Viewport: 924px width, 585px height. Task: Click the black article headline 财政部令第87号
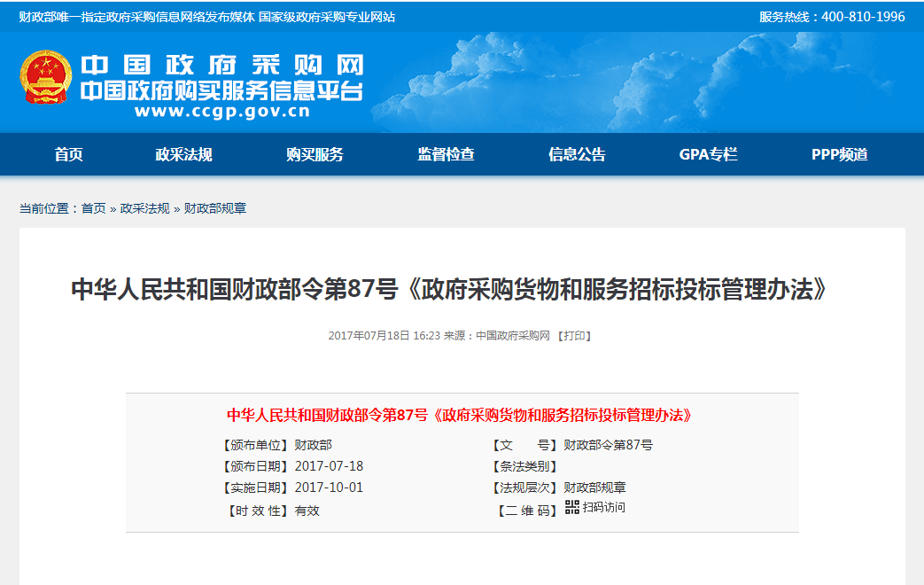point(449,290)
